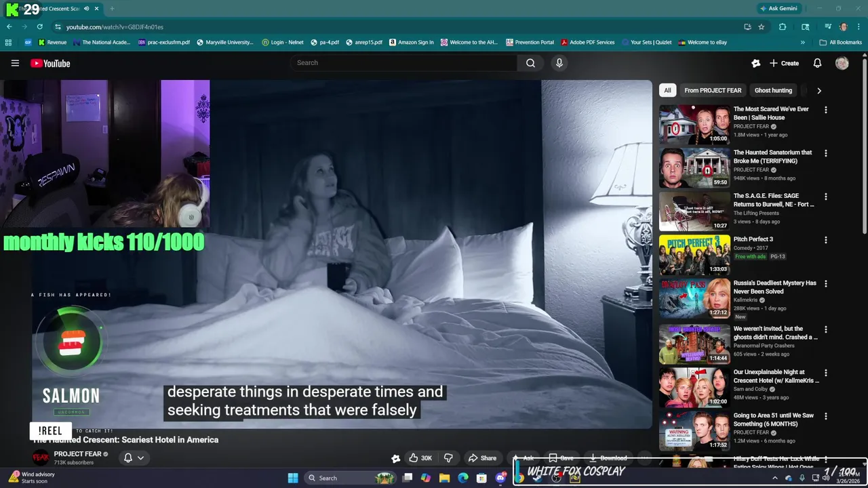Open PROJECT FEAR channel avatar
The width and height of the screenshot is (868, 488).
point(41,457)
